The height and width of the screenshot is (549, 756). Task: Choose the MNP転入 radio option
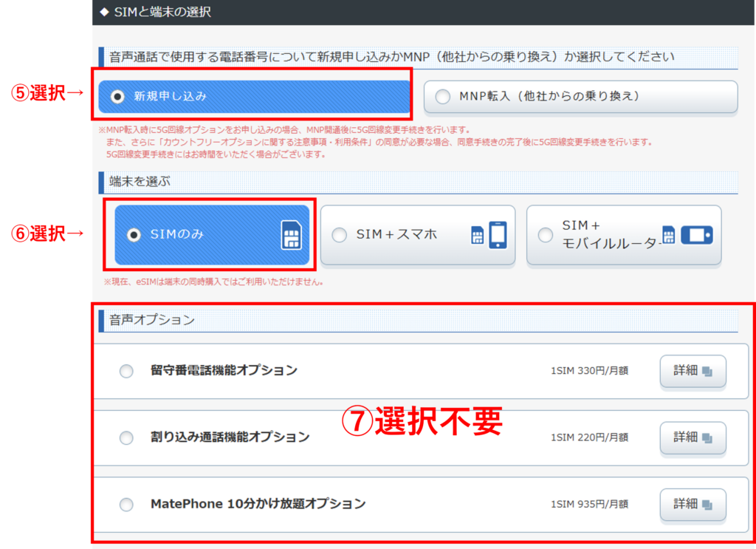[442, 96]
